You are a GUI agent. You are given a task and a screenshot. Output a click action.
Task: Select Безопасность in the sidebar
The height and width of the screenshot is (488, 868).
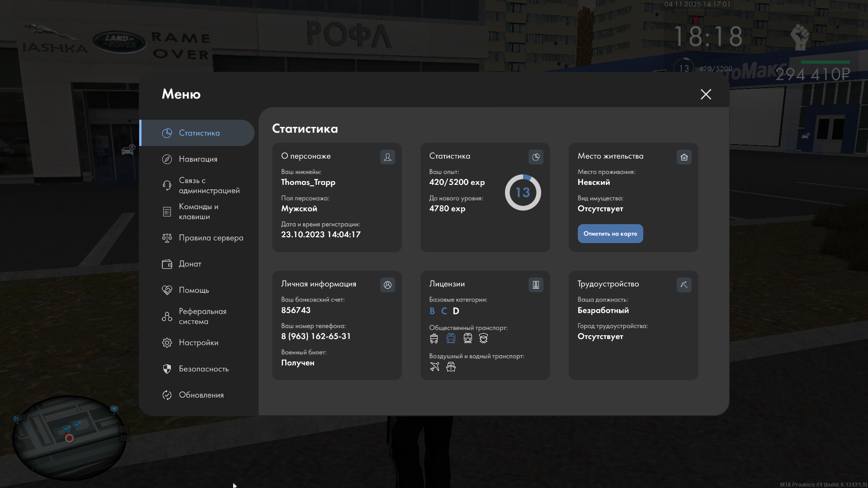203,369
